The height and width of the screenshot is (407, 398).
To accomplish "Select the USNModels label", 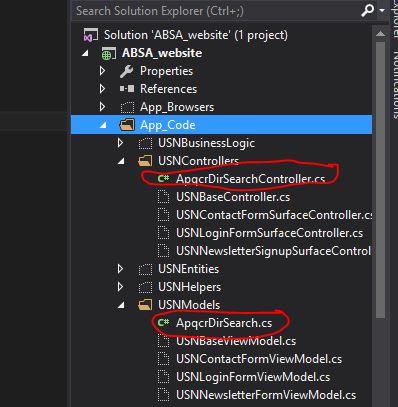I will tap(189, 305).
